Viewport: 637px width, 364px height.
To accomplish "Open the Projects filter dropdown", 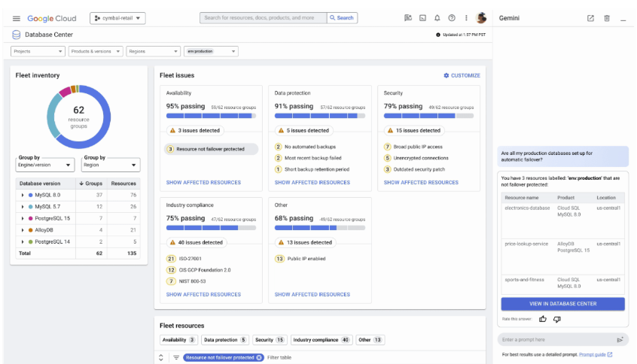I will 38,51.
